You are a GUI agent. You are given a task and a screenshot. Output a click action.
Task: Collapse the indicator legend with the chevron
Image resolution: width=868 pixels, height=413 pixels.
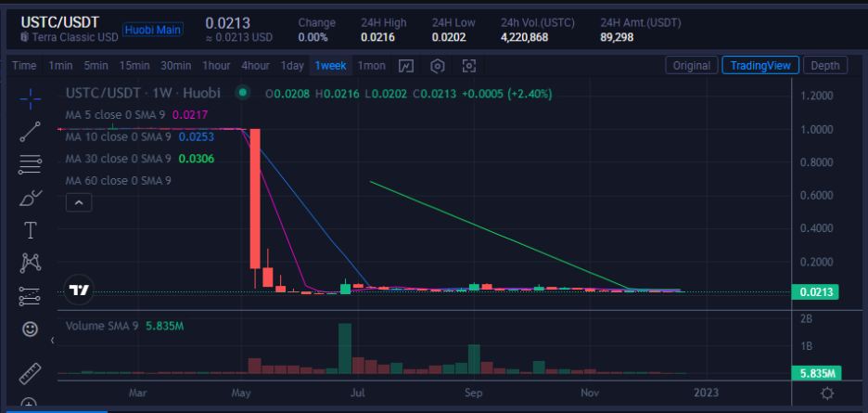[x=79, y=202]
